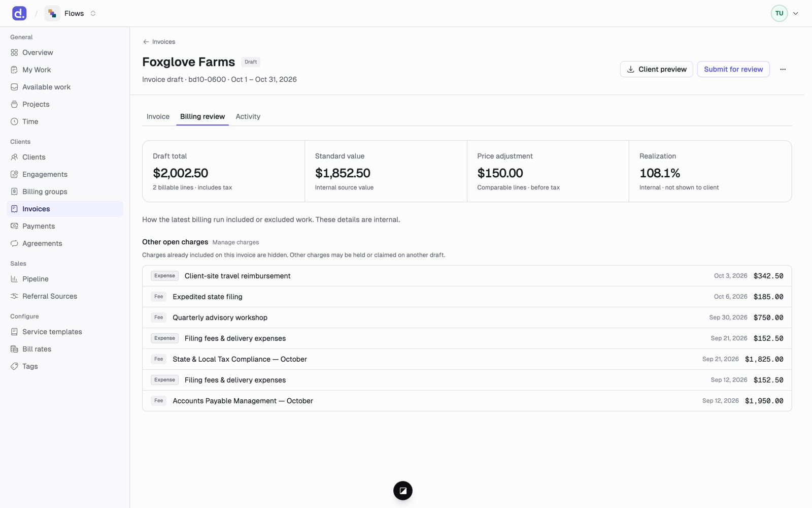
Task: Open the Overview sidebar icon
Action: (14, 52)
